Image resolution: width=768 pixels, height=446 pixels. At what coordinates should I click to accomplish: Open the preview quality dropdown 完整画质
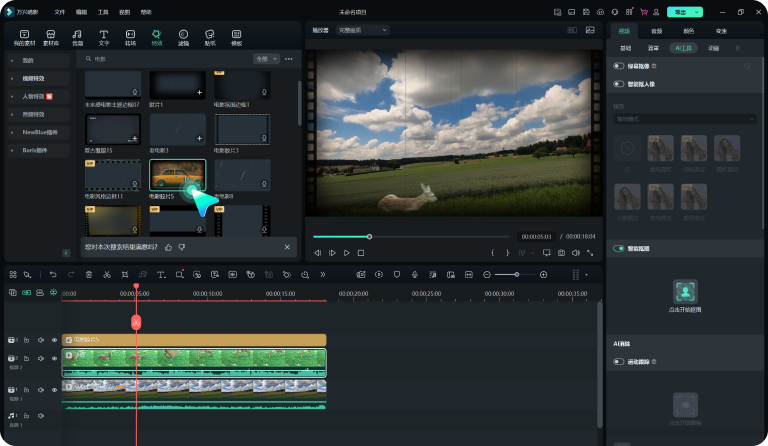(363, 30)
